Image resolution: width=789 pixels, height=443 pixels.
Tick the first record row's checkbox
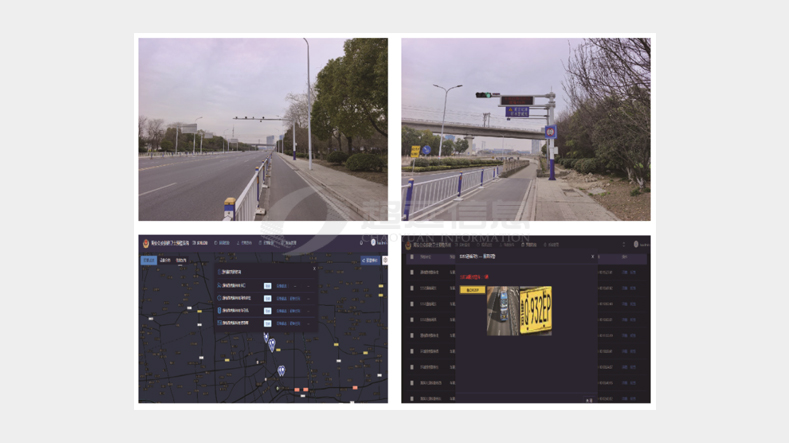point(411,271)
